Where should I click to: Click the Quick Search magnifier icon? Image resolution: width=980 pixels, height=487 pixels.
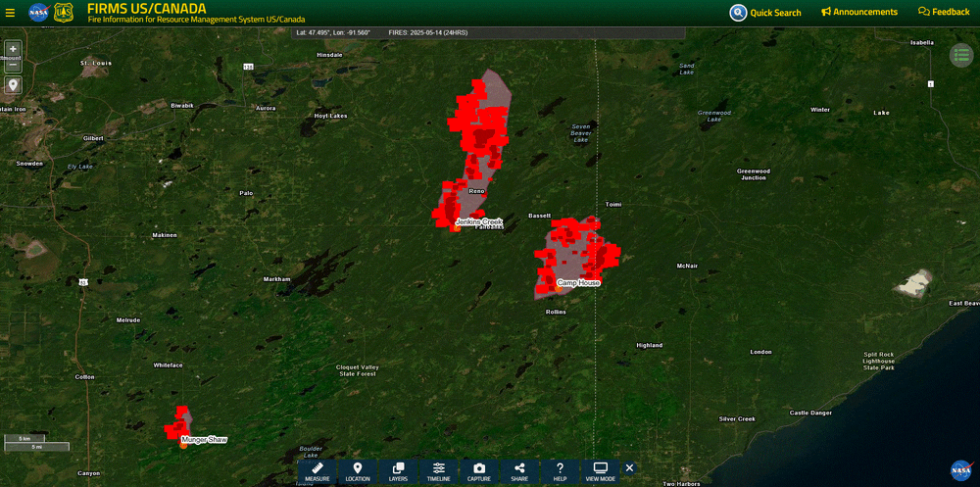coord(738,13)
